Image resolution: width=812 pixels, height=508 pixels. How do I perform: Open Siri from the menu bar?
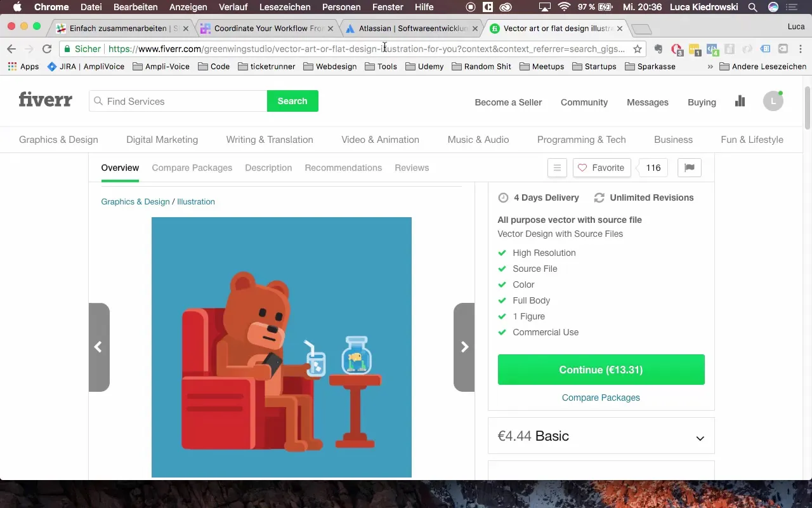click(x=773, y=7)
